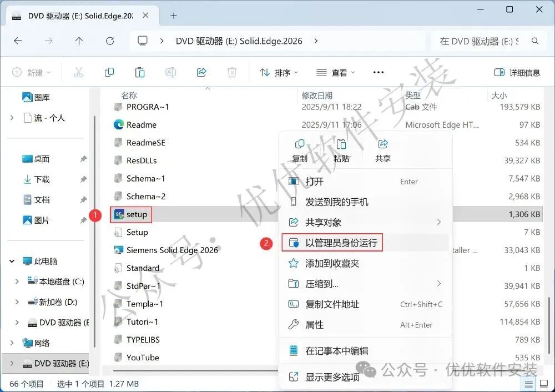Screen dimensions: 555x392
Task: Choose 发送到我的手机 in context menu
Action: pyautogui.click(x=365, y=202)
